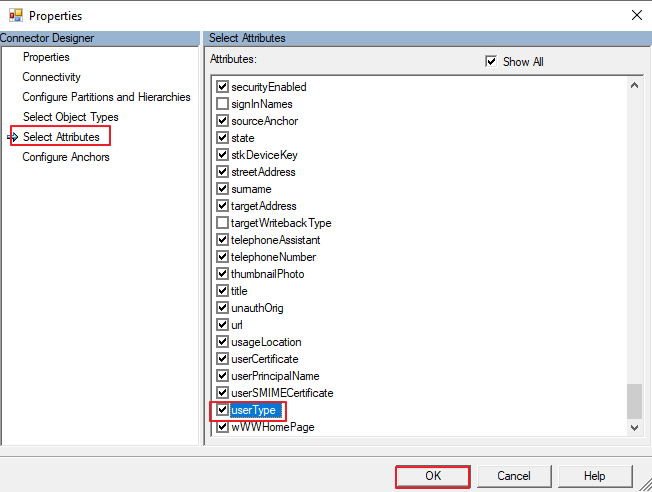Click the attribute list scroll up arrow
The width and height of the screenshot is (652, 492).
click(x=635, y=86)
